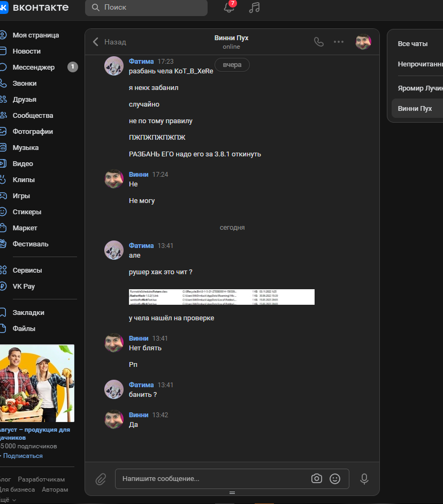Viewport: 443px width, 504px height.
Task: Open the emoji smiley picker
Action: pyautogui.click(x=335, y=479)
